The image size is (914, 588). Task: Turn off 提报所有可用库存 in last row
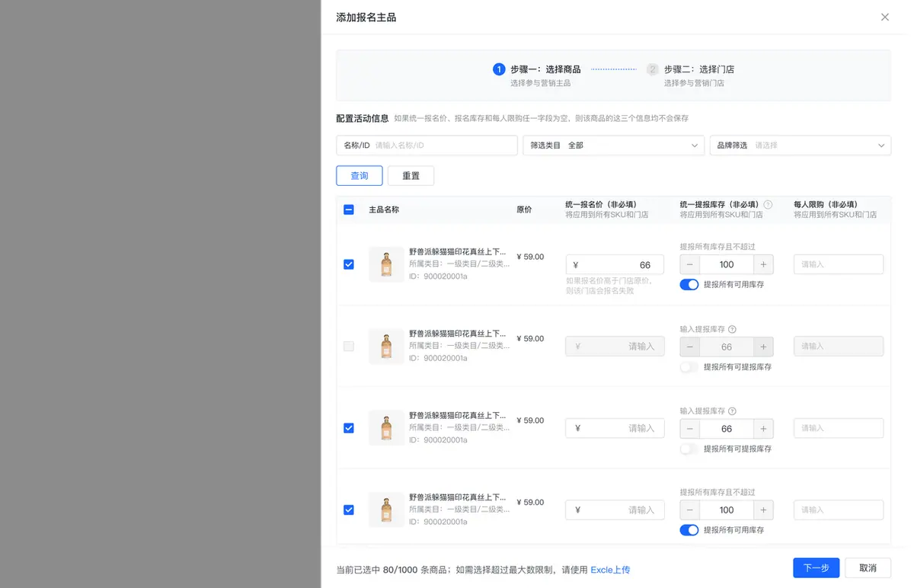[x=689, y=530]
